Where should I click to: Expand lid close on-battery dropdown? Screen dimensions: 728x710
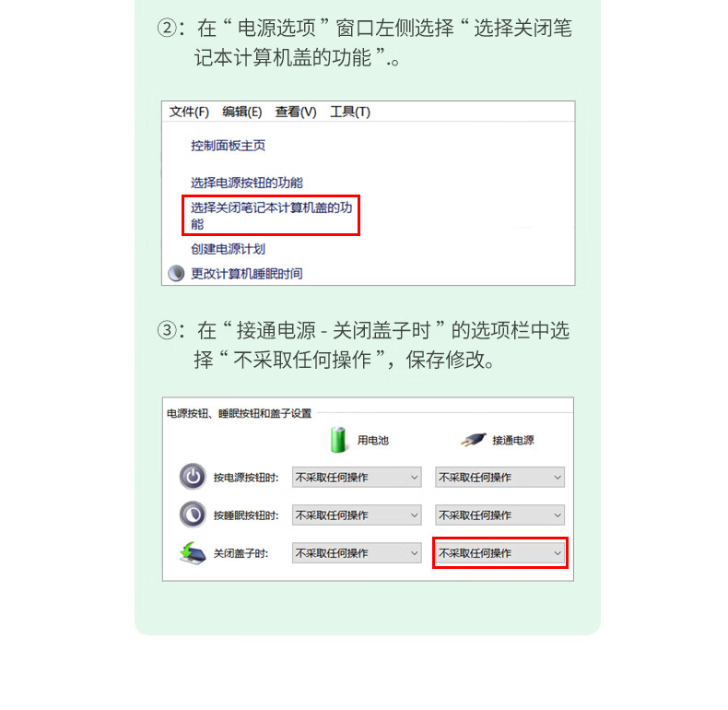(357, 553)
